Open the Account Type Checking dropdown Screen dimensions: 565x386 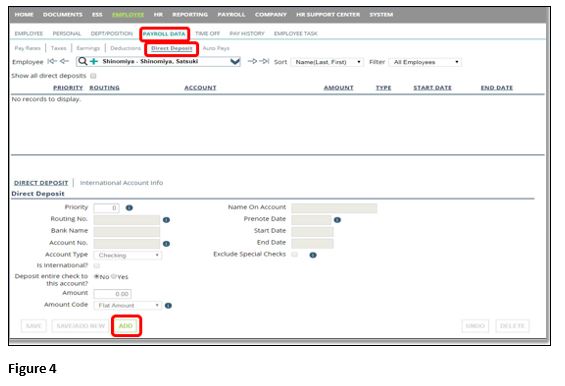[128, 255]
